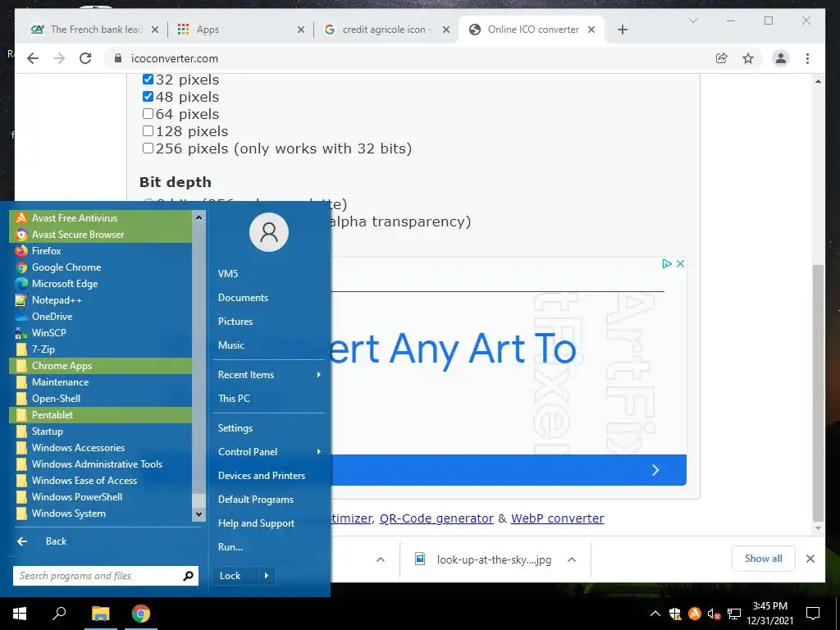Expand the Control Panel submenu
The image size is (840, 630).
(x=269, y=452)
